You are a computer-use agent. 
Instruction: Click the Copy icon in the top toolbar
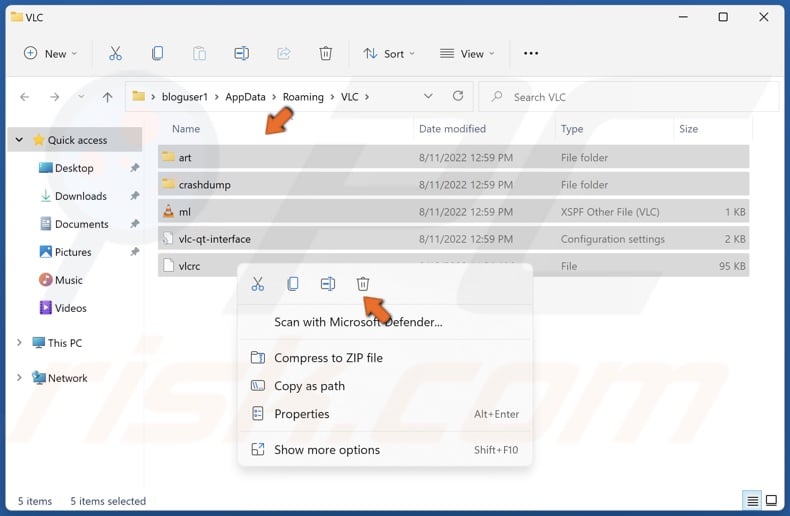[x=157, y=53]
